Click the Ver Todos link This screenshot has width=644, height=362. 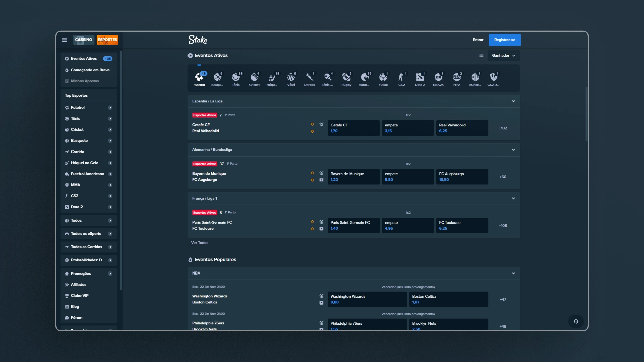point(200,243)
